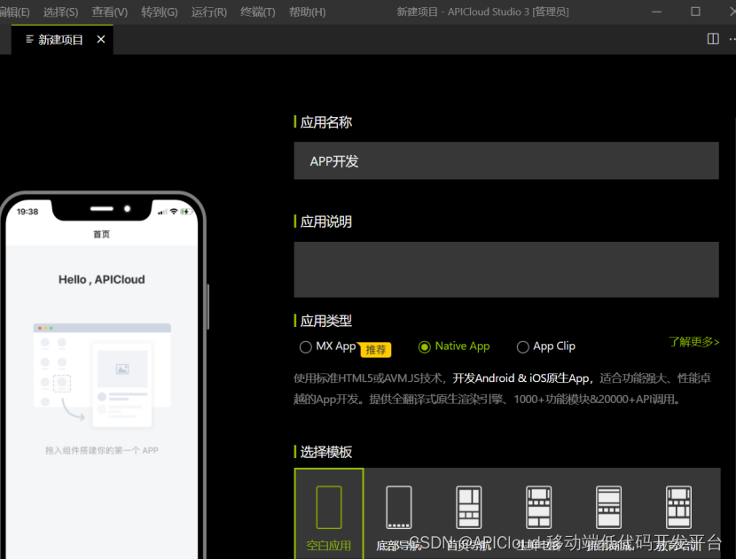Viewport: 736px width, 560px height.
Task: Click the 首页 title in phone preview
Action: click(x=101, y=234)
